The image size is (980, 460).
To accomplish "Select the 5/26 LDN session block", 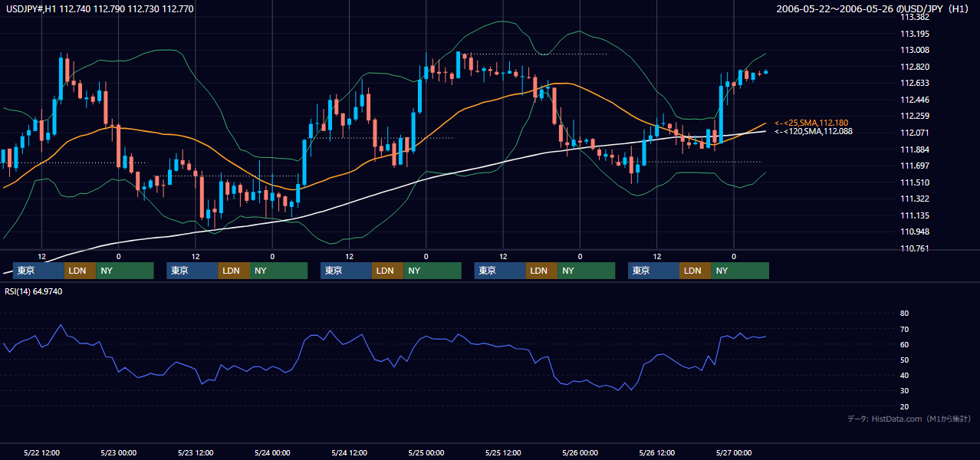I will click(x=695, y=271).
